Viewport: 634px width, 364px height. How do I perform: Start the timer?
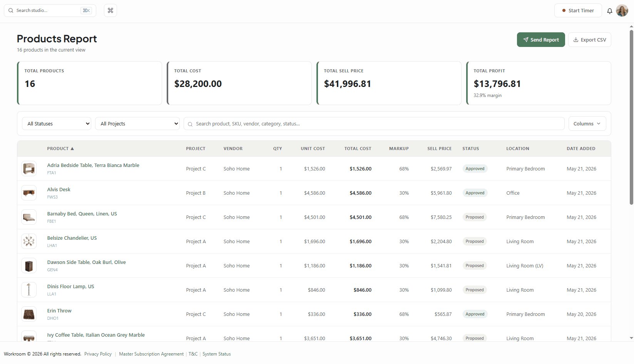[x=578, y=10]
